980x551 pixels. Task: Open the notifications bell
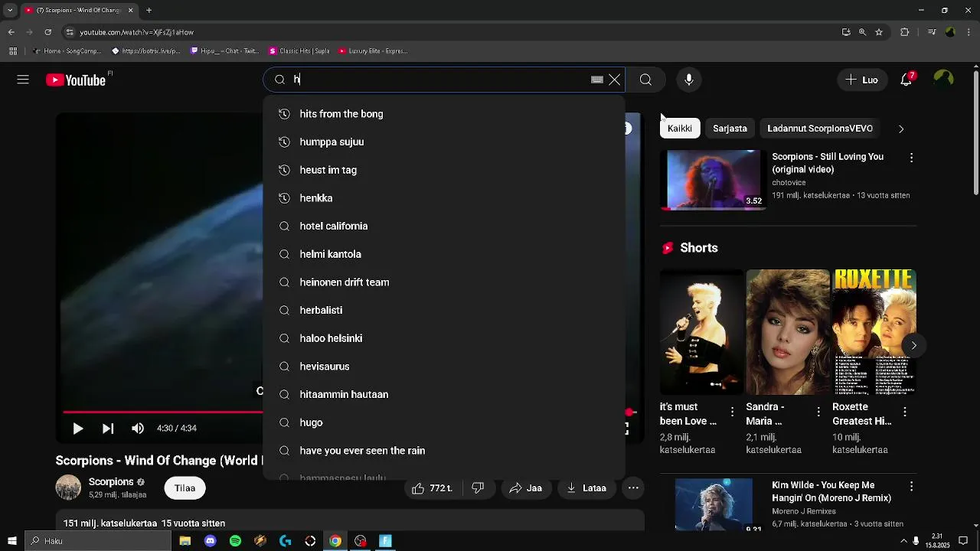tap(906, 80)
